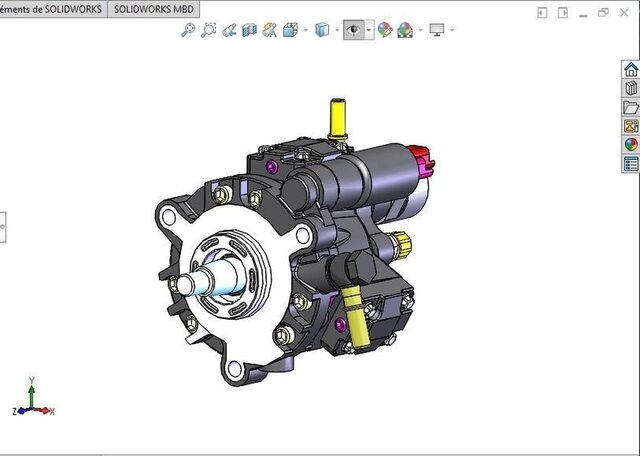Open the Dynamic Annotation Views icon
This screenshot has height=456, width=640.
tap(270, 30)
